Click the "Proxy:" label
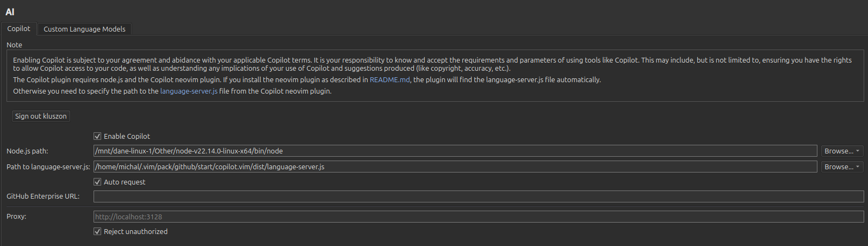 click(16, 216)
